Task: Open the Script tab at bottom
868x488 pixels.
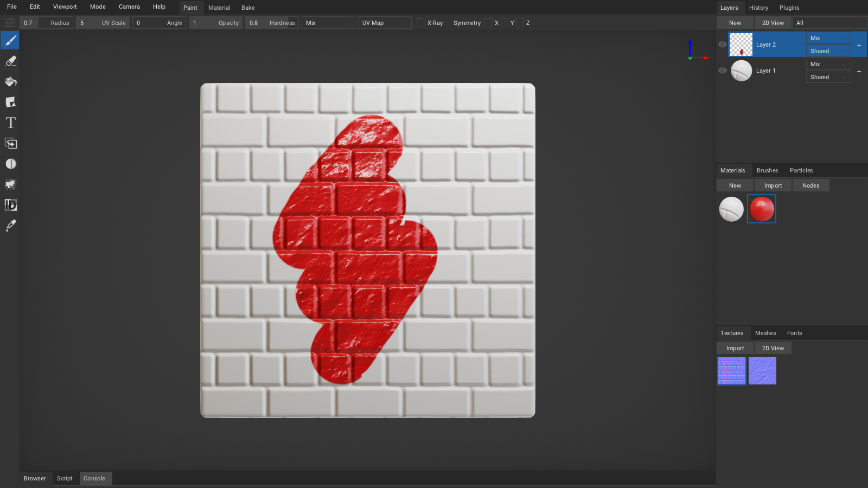Action: (65, 478)
